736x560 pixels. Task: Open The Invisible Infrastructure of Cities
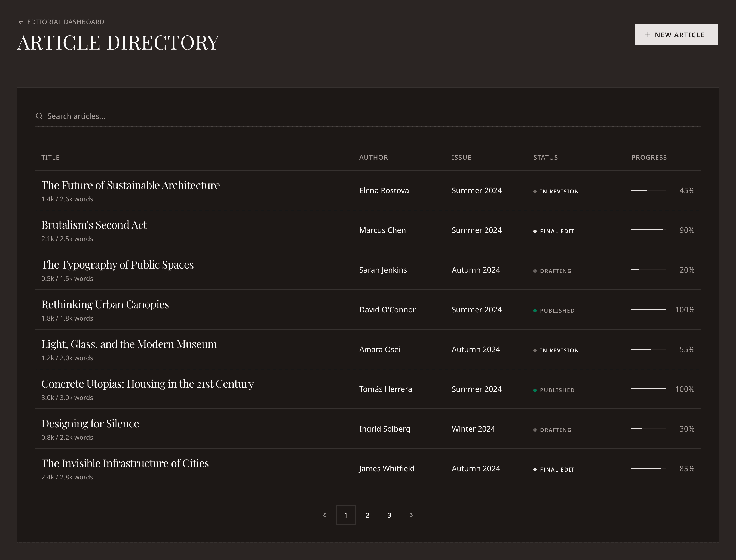click(x=125, y=463)
